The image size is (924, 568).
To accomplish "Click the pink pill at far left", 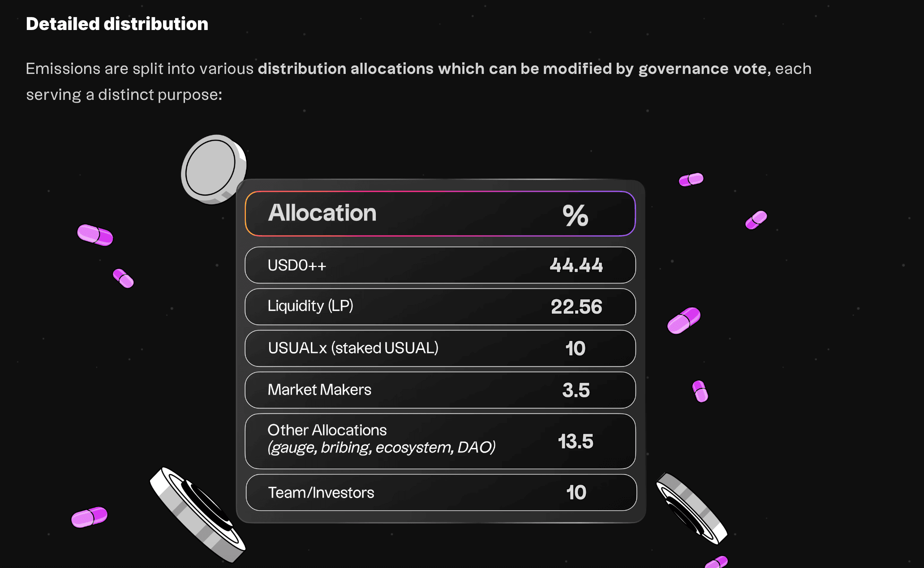I will click(x=95, y=235).
